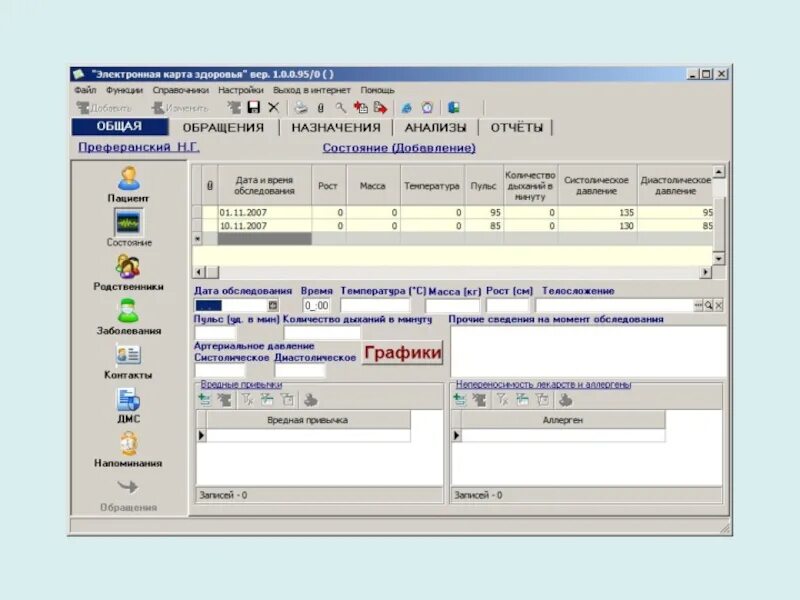The width and height of the screenshot is (800, 600).
Task: Click the X cancel icon in the toolbar
Action: 274,107
